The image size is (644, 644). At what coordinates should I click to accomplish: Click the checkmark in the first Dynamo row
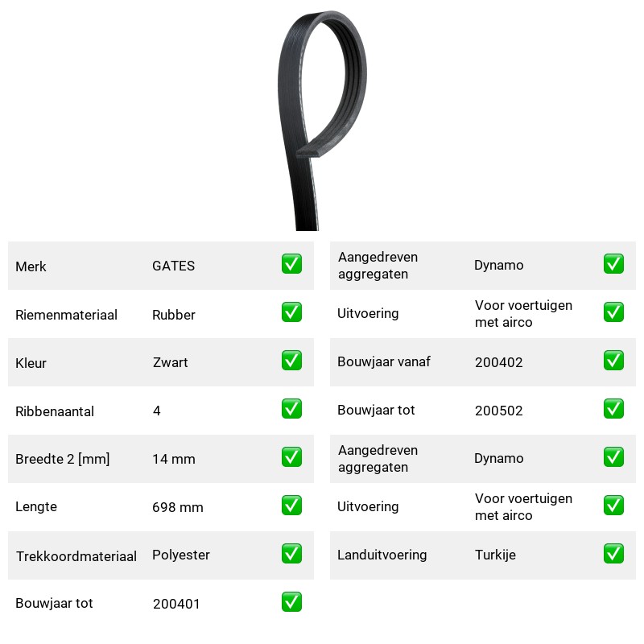click(x=613, y=264)
